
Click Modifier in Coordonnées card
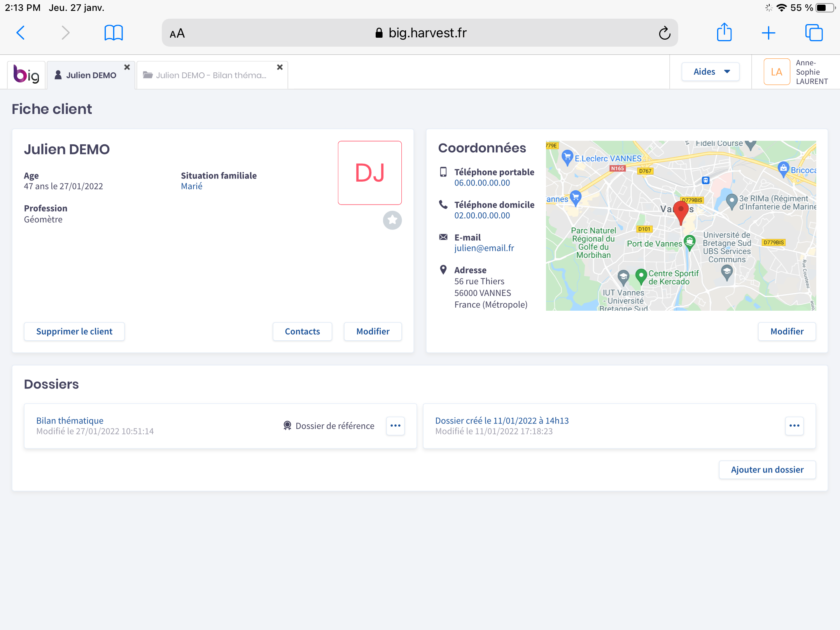click(787, 331)
